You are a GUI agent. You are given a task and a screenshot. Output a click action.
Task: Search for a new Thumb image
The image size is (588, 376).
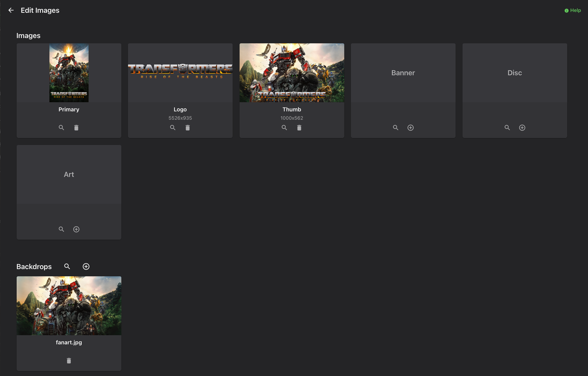284,127
